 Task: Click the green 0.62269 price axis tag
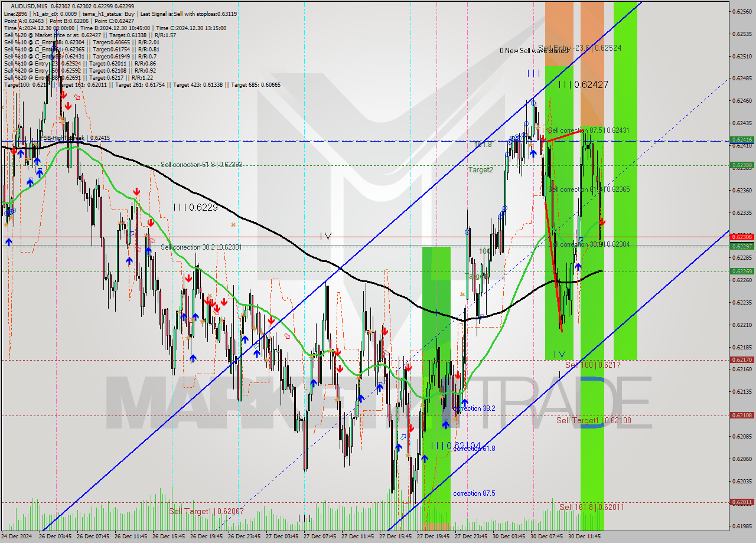742,271
